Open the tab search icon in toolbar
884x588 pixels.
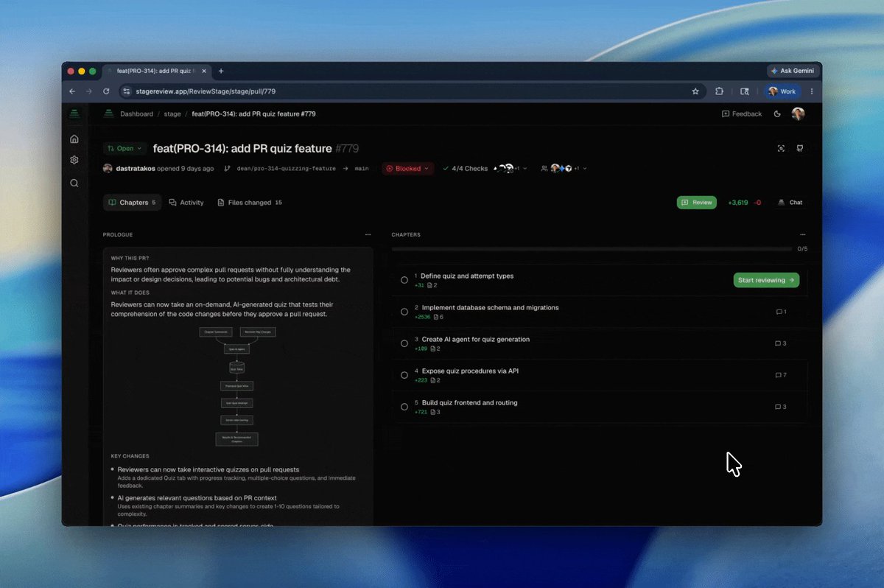pyautogui.click(x=745, y=91)
